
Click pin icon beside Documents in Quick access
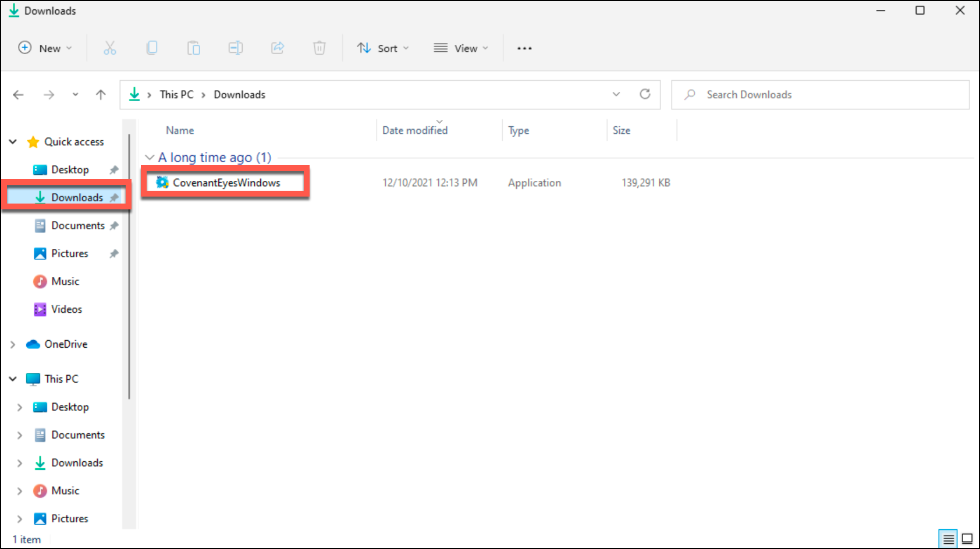(114, 226)
